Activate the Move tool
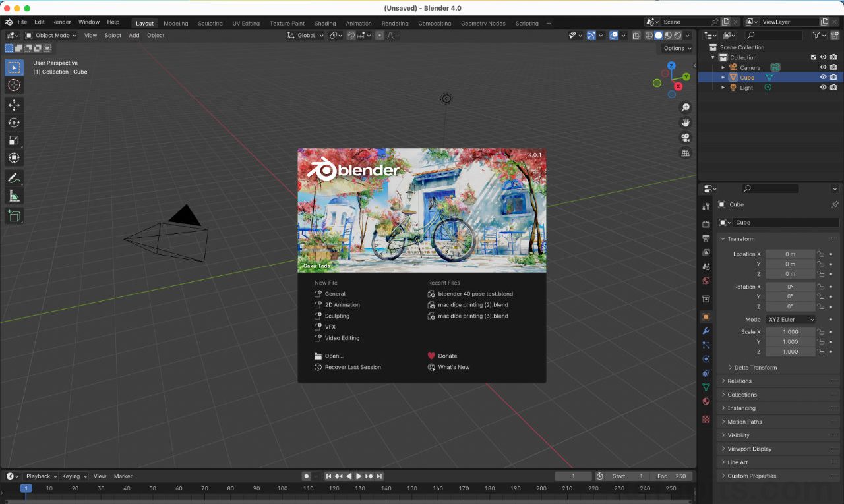844x504 pixels. (14, 105)
